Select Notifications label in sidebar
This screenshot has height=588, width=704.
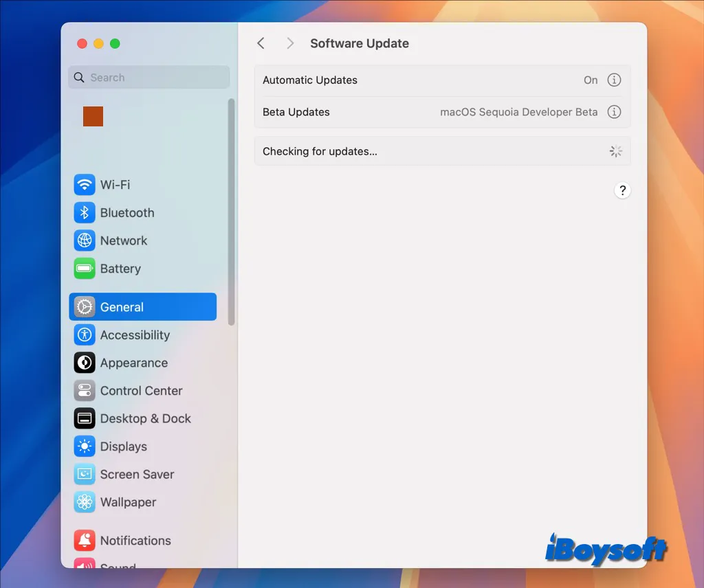click(135, 541)
